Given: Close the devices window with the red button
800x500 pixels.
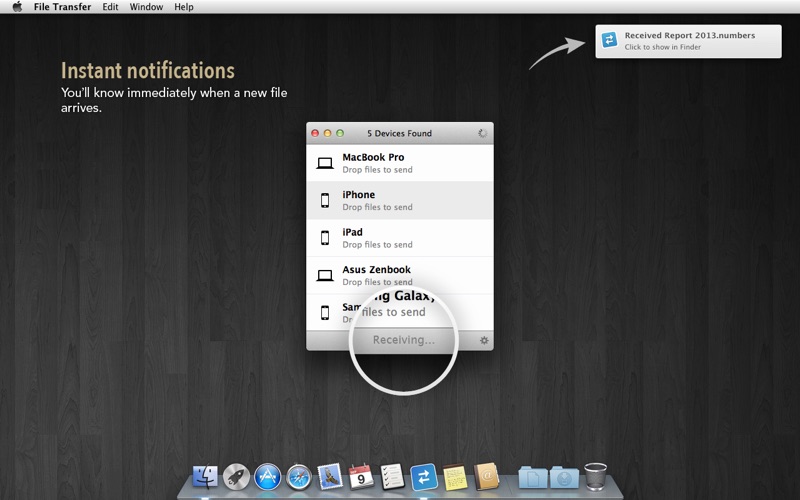Looking at the screenshot, I should click(x=315, y=133).
